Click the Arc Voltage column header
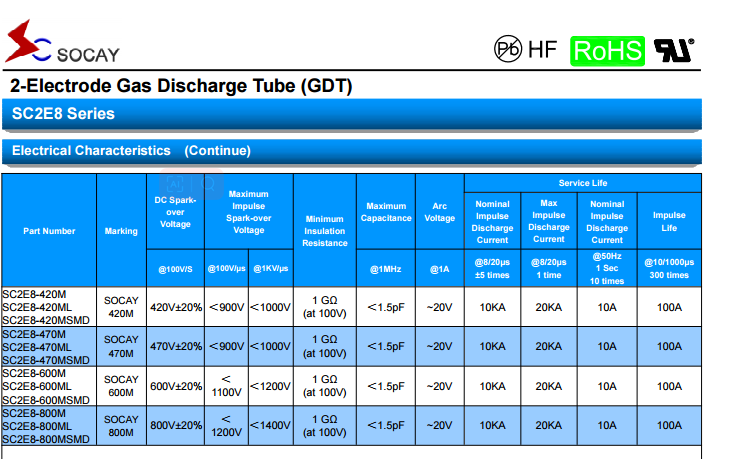This screenshot has width=730, height=459. [439, 212]
